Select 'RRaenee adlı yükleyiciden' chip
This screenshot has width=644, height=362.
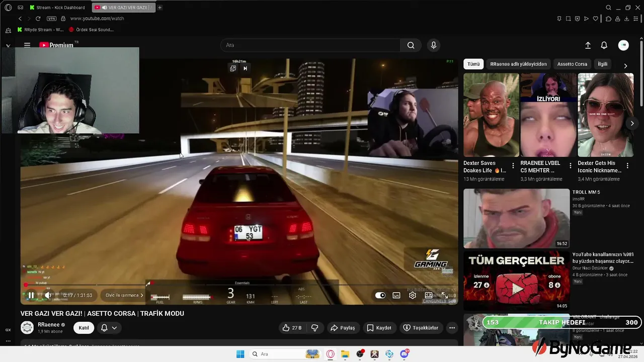(518, 64)
